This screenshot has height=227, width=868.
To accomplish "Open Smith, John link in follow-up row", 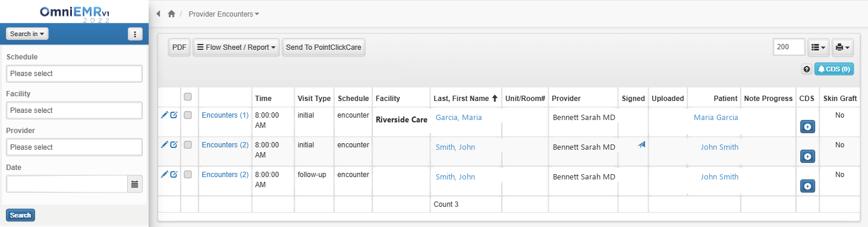I will coord(455,176).
